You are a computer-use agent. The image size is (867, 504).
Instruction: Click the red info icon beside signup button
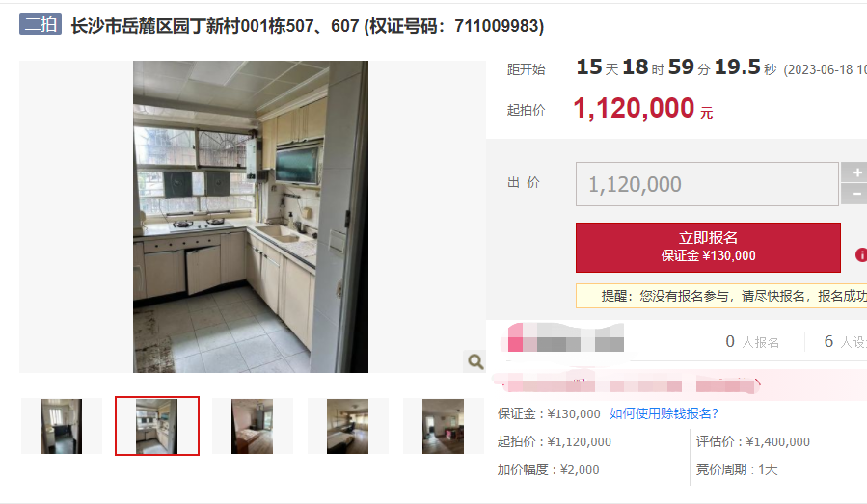[861, 254]
